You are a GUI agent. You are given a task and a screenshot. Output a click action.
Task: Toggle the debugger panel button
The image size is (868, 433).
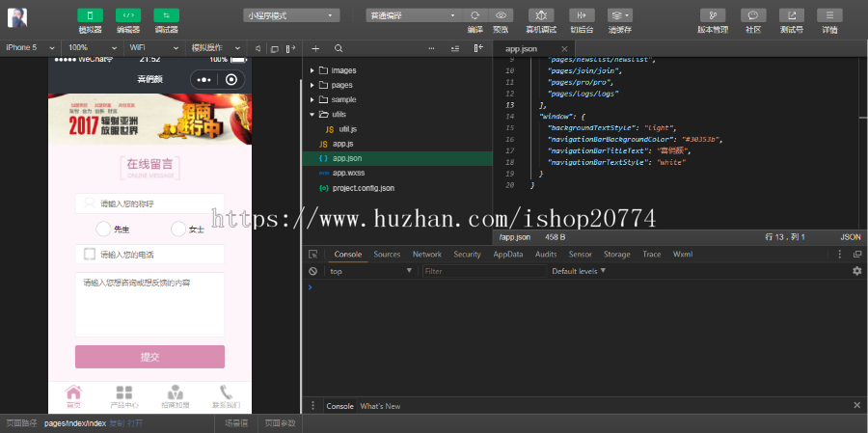pos(166,15)
